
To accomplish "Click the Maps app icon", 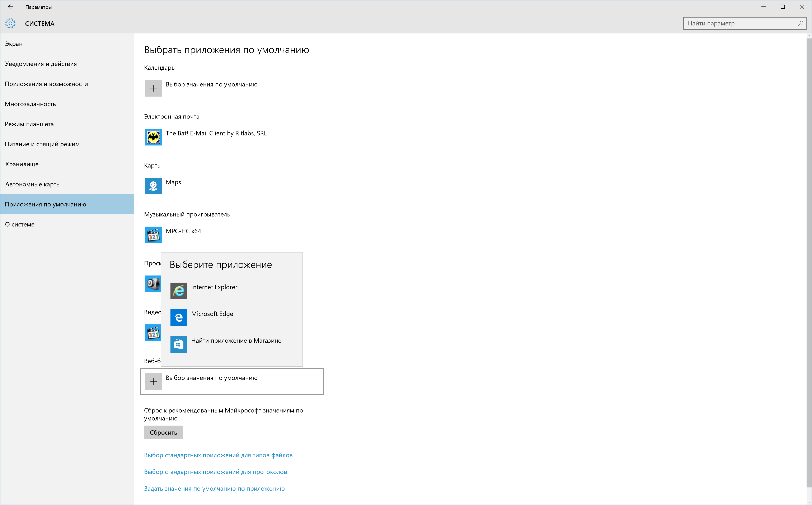I will pos(153,186).
